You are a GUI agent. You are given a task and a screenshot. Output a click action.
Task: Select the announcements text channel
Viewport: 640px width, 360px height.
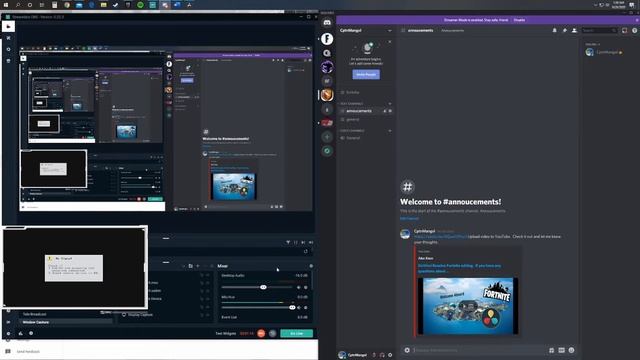pyautogui.click(x=359, y=111)
